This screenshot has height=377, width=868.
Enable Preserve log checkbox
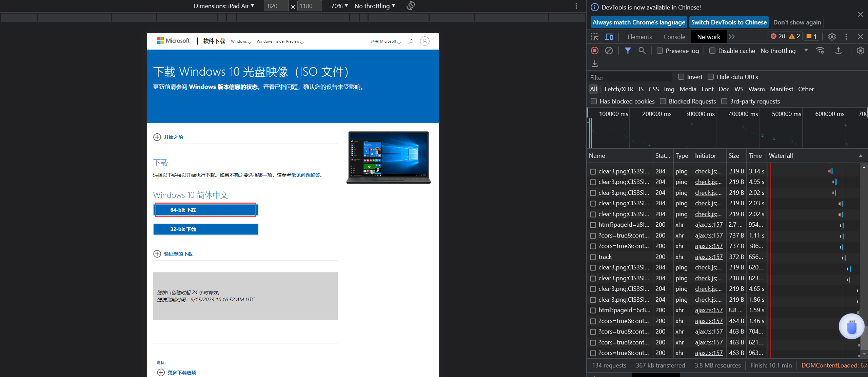click(x=660, y=51)
